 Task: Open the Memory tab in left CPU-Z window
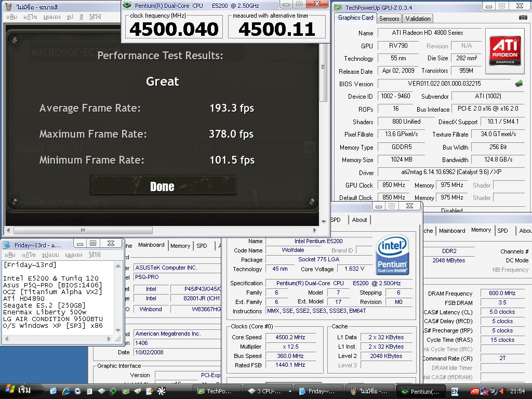pyautogui.click(x=180, y=246)
